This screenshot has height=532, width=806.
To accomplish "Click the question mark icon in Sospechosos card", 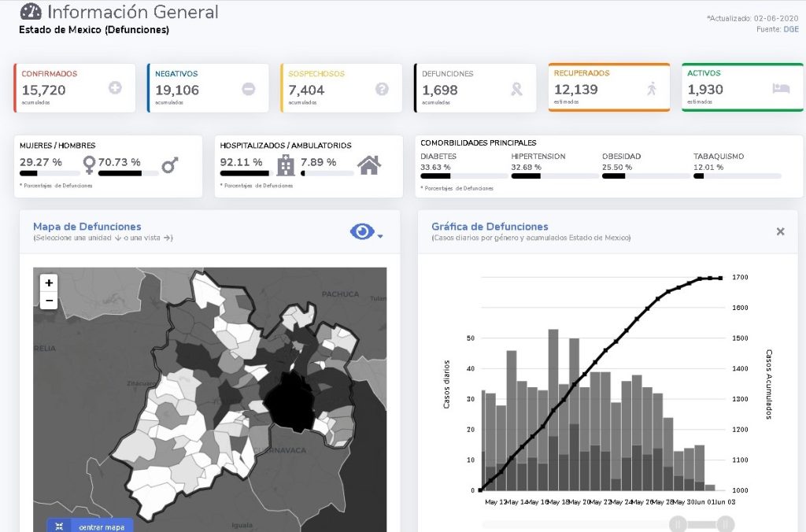I will coord(382,89).
